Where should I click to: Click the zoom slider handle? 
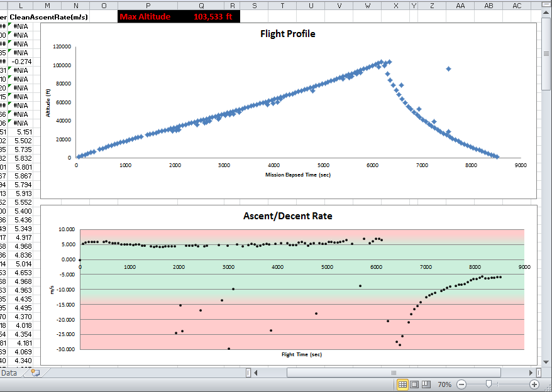(x=489, y=384)
